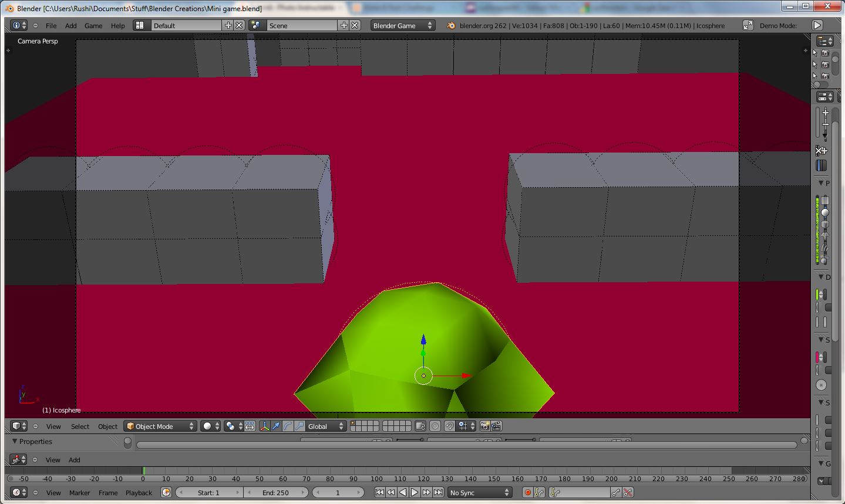The width and height of the screenshot is (845, 504).
Task: Delete the current Scene
Action: tap(355, 25)
